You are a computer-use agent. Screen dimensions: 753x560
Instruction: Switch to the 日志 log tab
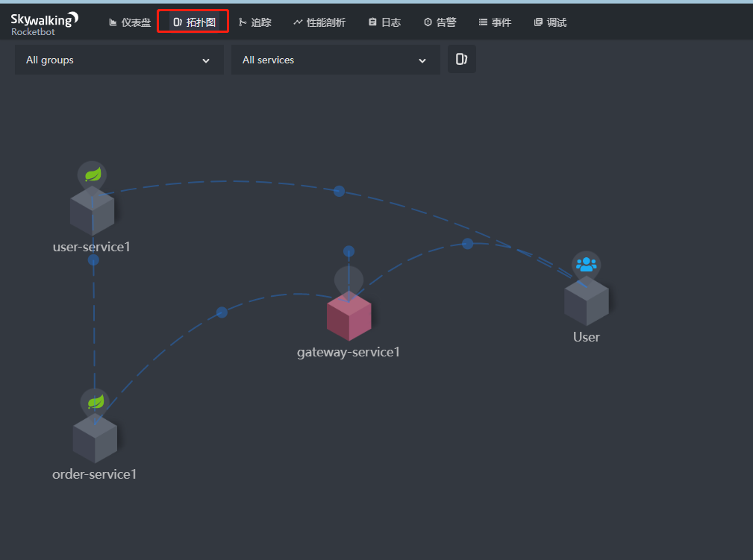coord(384,22)
